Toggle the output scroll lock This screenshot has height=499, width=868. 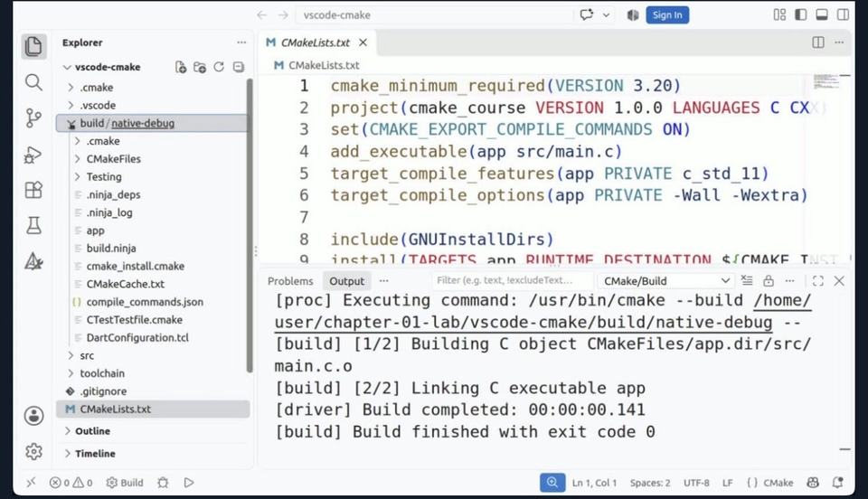pyautogui.click(x=769, y=280)
